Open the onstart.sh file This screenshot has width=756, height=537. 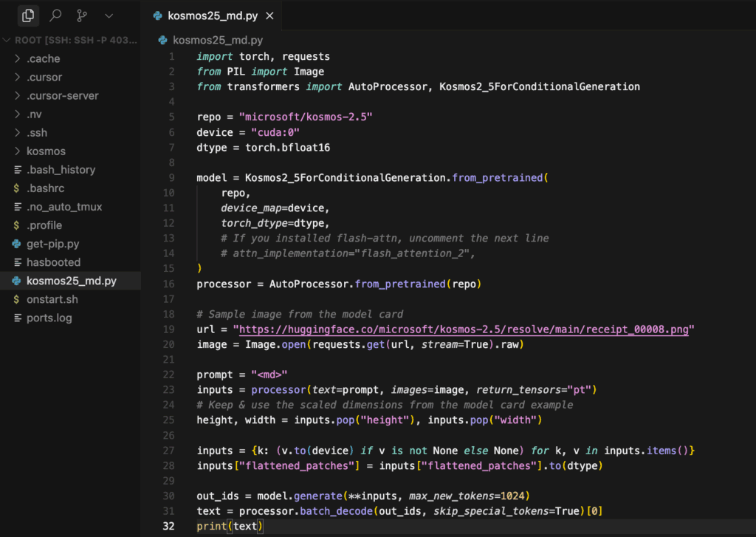pyautogui.click(x=70, y=299)
